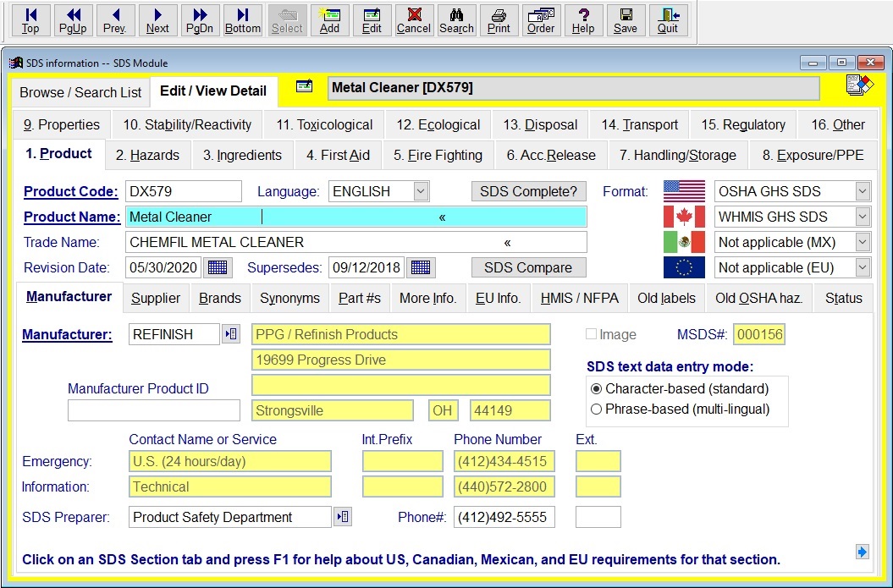Open the 3. Ingredients tab

tap(243, 155)
